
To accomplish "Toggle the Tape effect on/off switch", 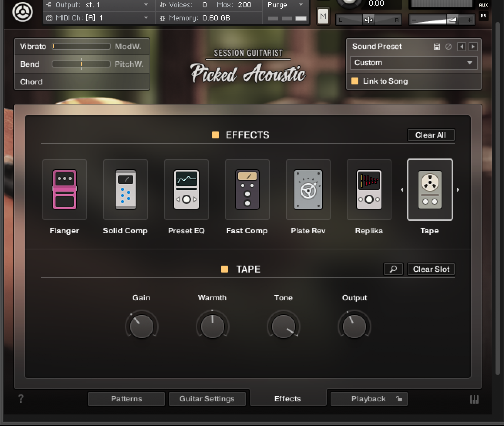I will click(225, 269).
